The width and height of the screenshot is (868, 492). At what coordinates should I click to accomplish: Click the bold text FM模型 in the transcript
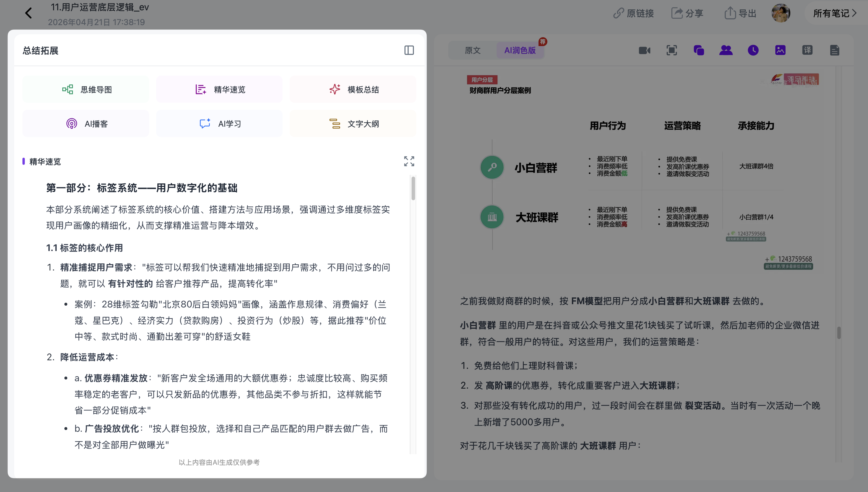(587, 301)
